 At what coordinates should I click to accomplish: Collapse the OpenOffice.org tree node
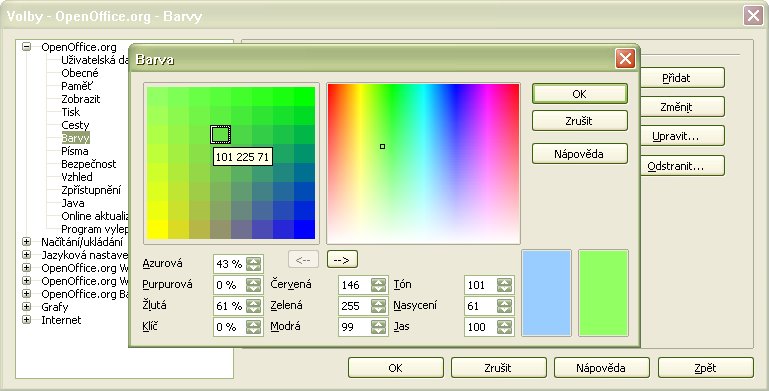pos(26,47)
